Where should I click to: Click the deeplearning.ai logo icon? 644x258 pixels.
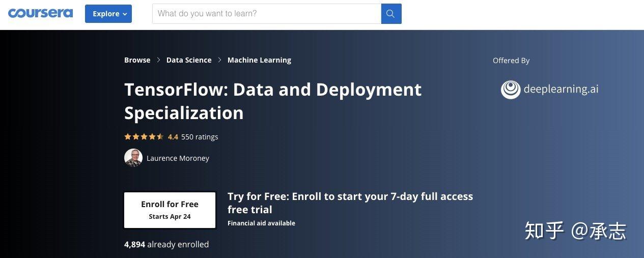pos(510,90)
